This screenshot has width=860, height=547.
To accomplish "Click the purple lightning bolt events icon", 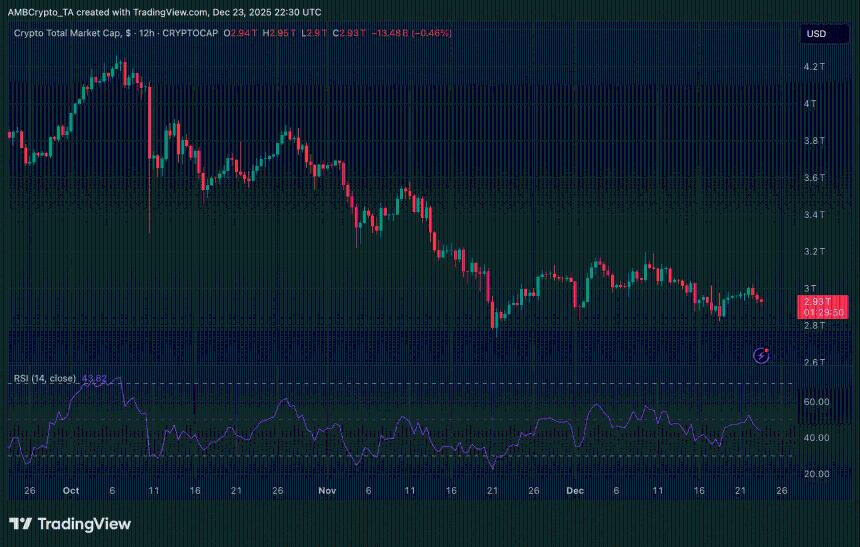I will [x=762, y=354].
